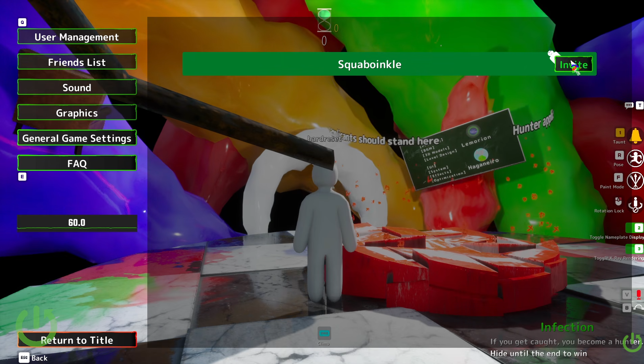Image resolution: width=644 pixels, height=364 pixels.
Task: Activate the Paint Mode icon
Action: pyautogui.click(x=636, y=181)
